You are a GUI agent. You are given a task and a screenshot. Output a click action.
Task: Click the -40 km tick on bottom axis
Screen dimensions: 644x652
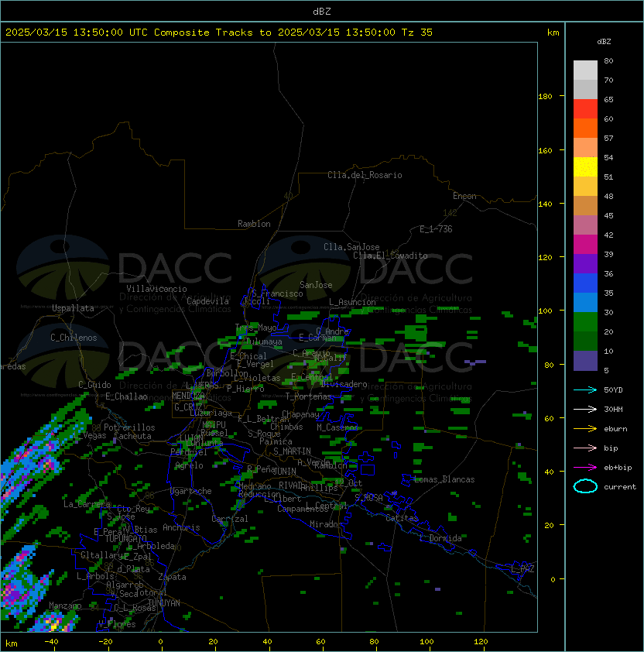click(x=51, y=642)
